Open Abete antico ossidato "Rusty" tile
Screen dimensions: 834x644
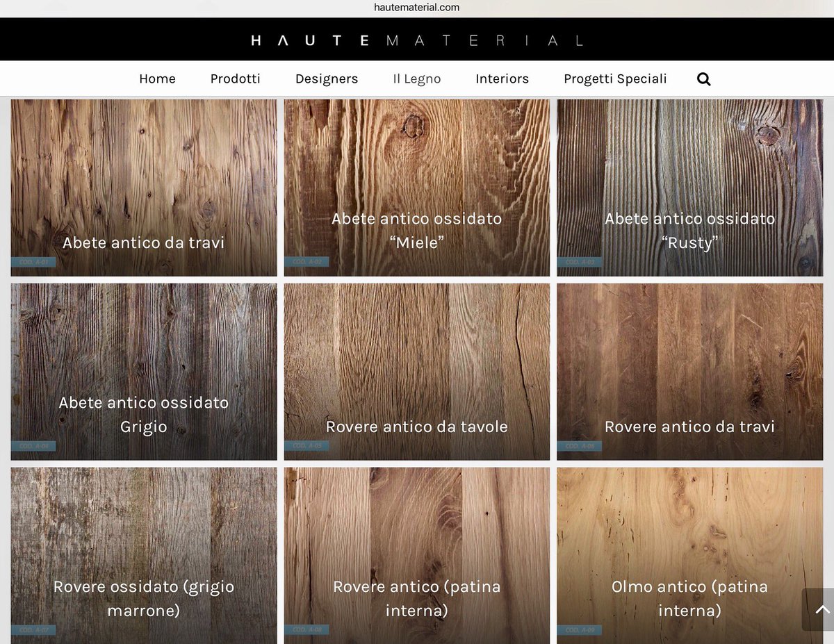point(690,188)
